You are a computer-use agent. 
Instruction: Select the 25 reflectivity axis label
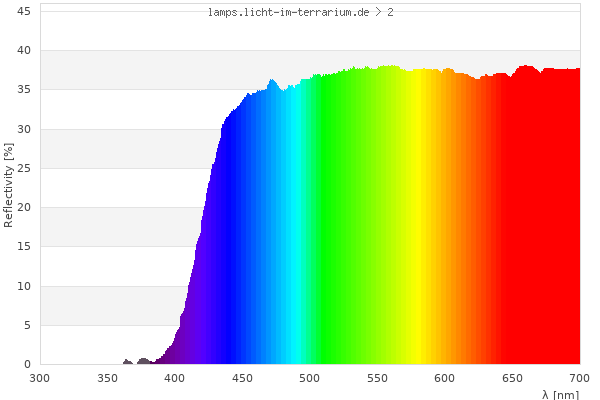click(24, 169)
